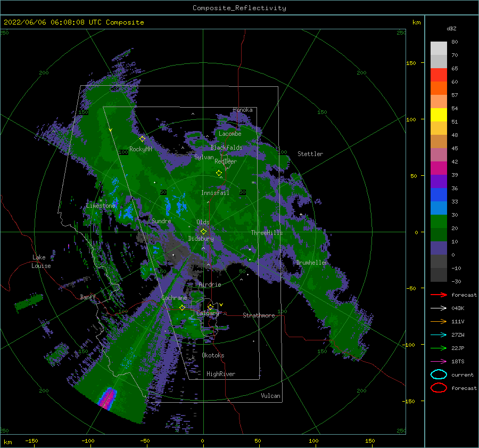Select the dark grey -10 to -30 dBZ swatch

439,275
